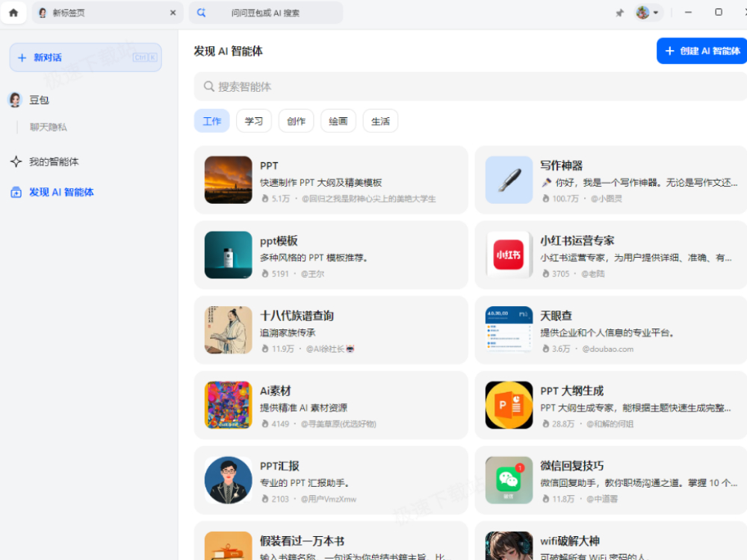Click the PPT agent title

pyautogui.click(x=269, y=166)
